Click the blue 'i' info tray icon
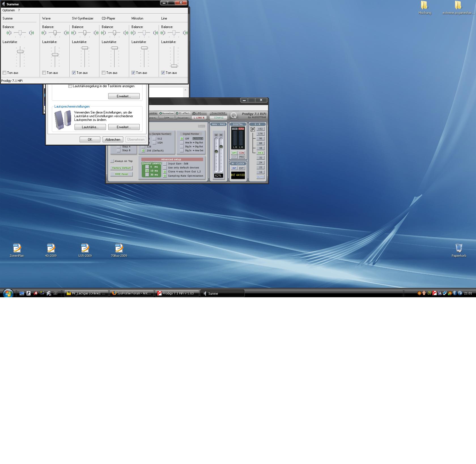The width and height of the screenshot is (476, 464). (x=455, y=293)
